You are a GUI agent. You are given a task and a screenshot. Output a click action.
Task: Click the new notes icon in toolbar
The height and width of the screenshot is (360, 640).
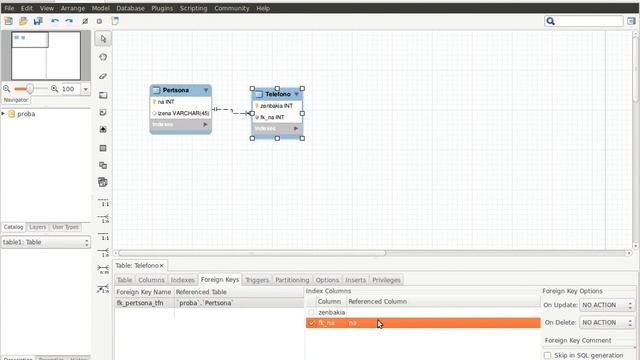tap(115, 21)
